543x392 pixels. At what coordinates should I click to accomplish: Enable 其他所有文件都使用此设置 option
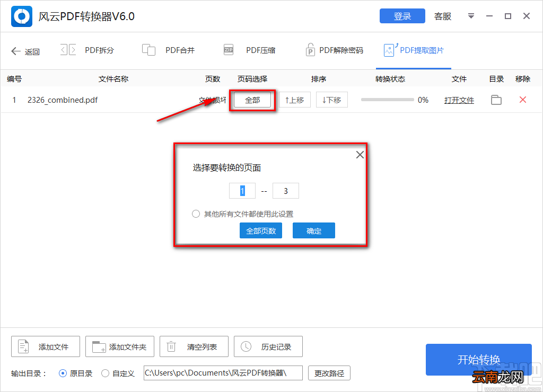[x=196, y=214]
